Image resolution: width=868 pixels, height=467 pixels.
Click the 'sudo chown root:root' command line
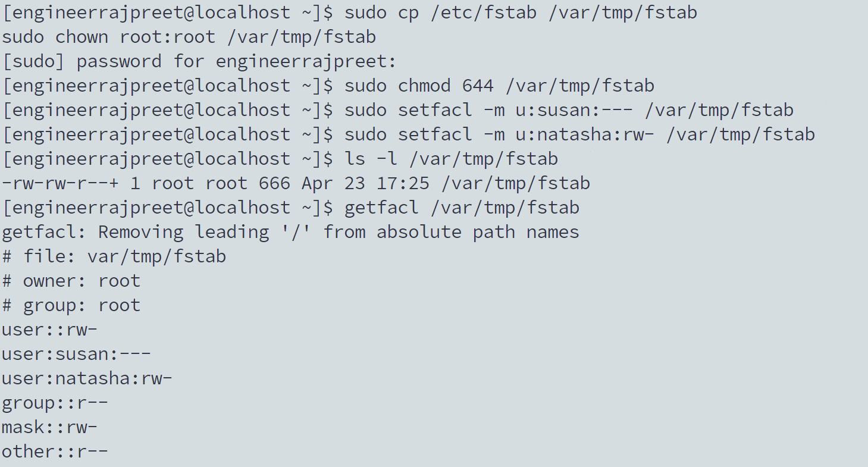click(x=189, y=37)
